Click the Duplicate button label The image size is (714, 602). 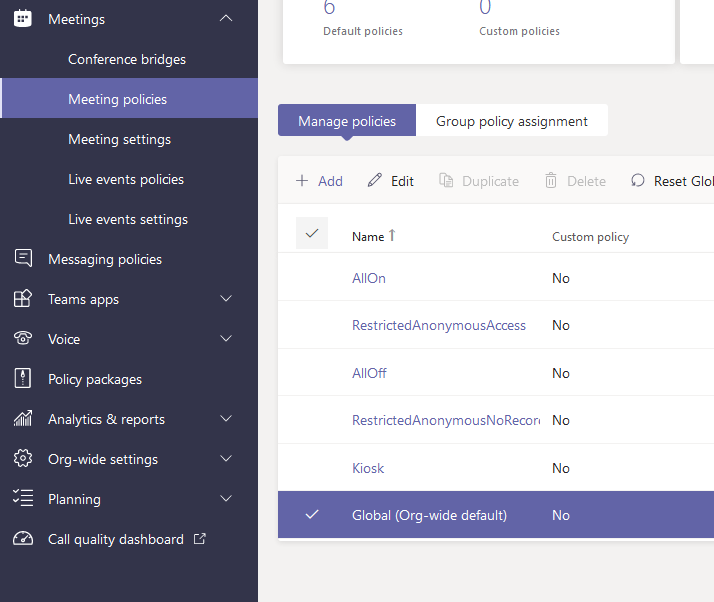click(x=490, y=181)
